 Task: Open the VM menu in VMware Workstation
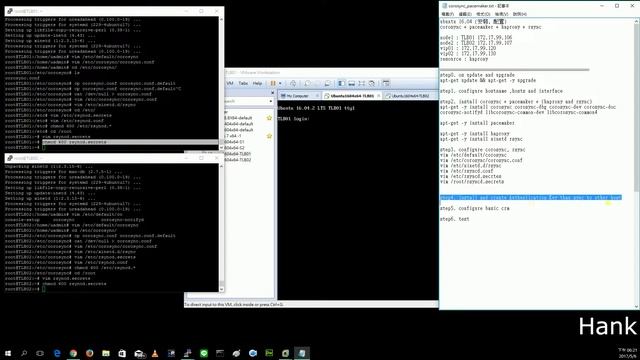point(230,83)
